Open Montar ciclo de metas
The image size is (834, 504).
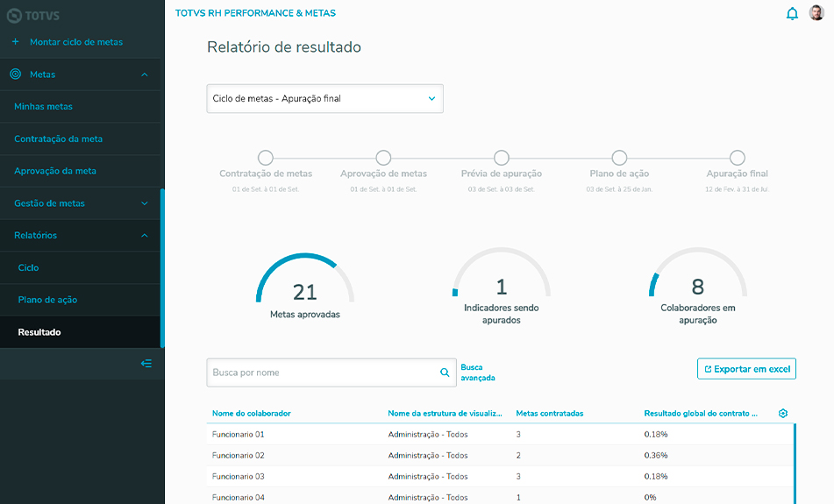click(76, 42)
